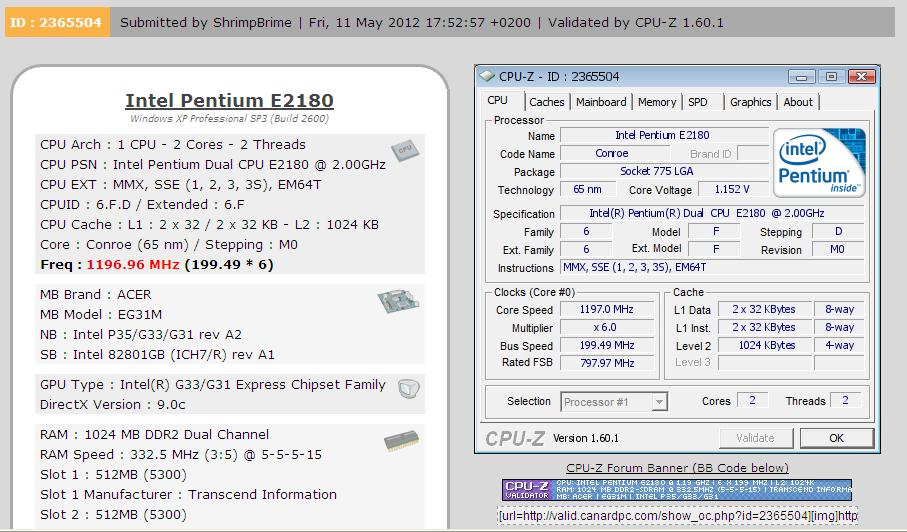Viewport: 907px width, 532px height.
Task: Click the Level 2 4-way value
Action: pos(839,345)
